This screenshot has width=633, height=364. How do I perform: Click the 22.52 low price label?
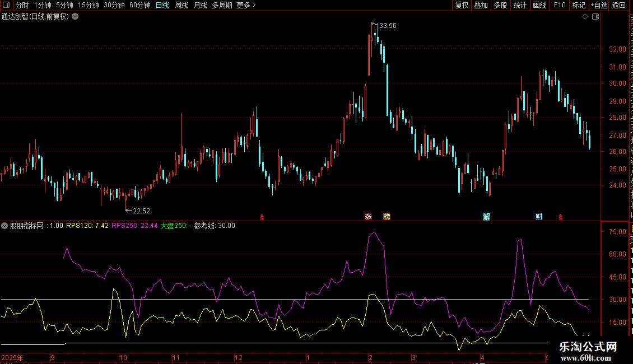(x=141, y=211)
